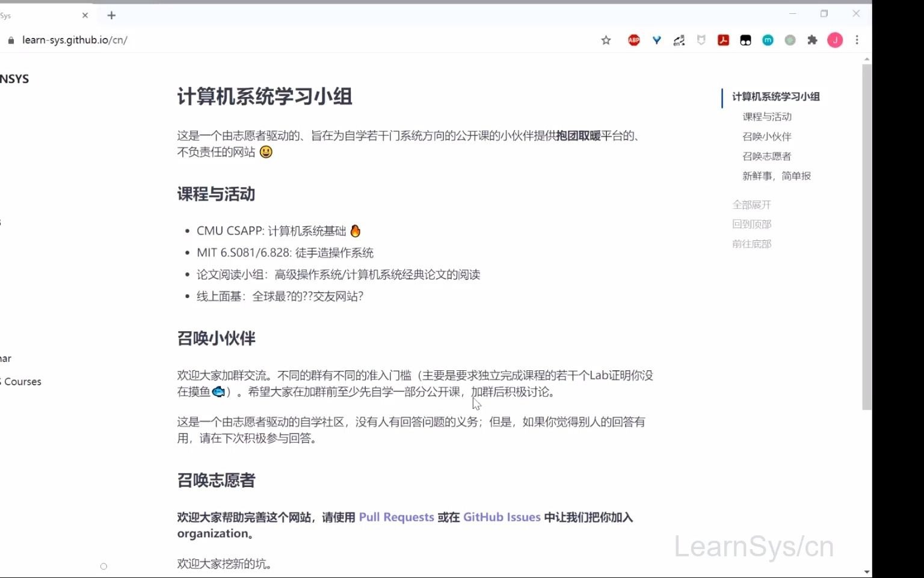Expand all sections with 全部展开
The height and width of the screenshot is (578, 924).
coord(751,205)
